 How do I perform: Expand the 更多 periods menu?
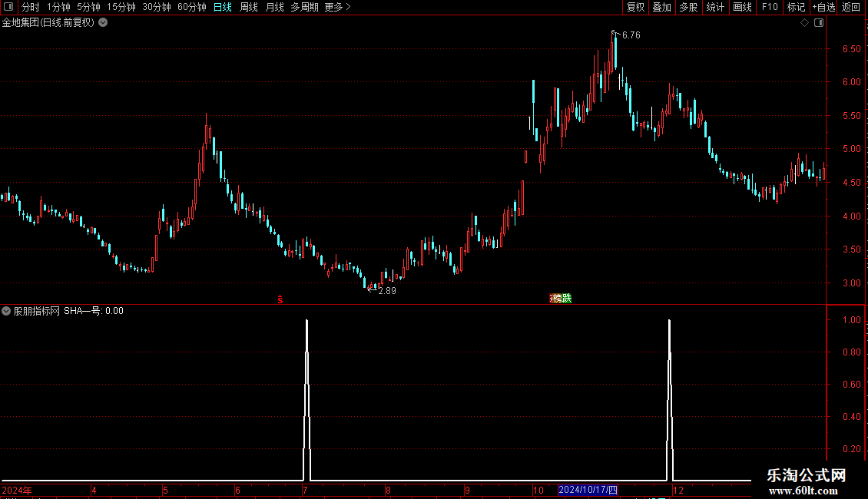pyautogui.click(x=338, y=7)
